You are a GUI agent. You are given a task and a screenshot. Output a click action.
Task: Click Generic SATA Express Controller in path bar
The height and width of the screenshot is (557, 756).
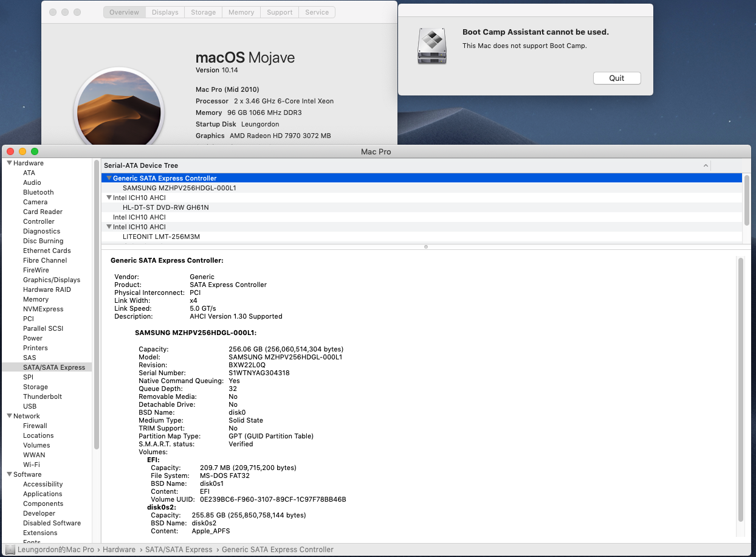pos(278,549)
